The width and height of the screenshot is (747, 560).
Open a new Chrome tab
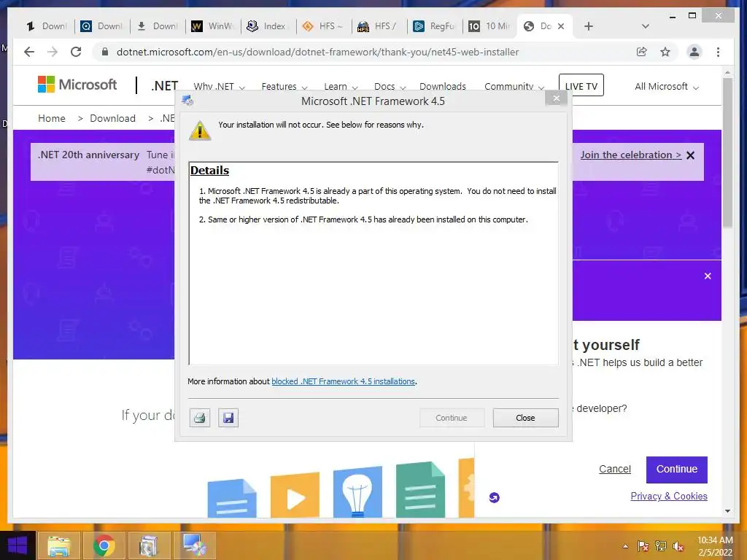pos(589,26)
